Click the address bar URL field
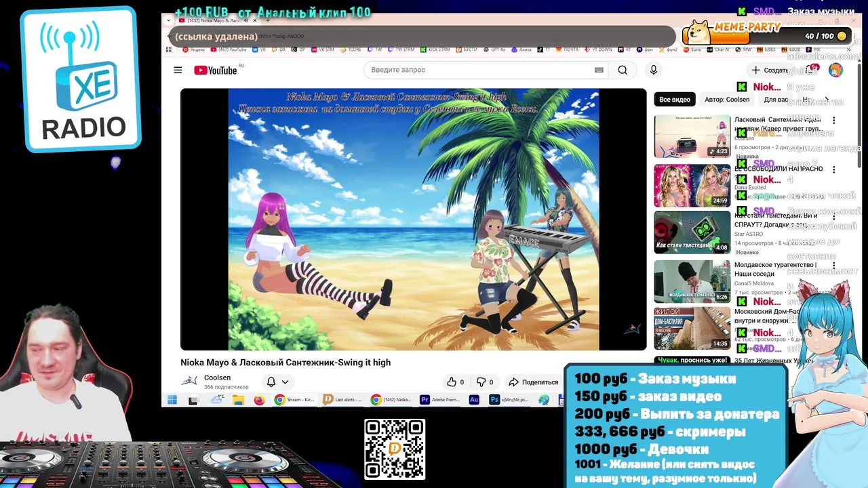Image resolution: width=868 pixels, height=488 pixels. (420, 36)
